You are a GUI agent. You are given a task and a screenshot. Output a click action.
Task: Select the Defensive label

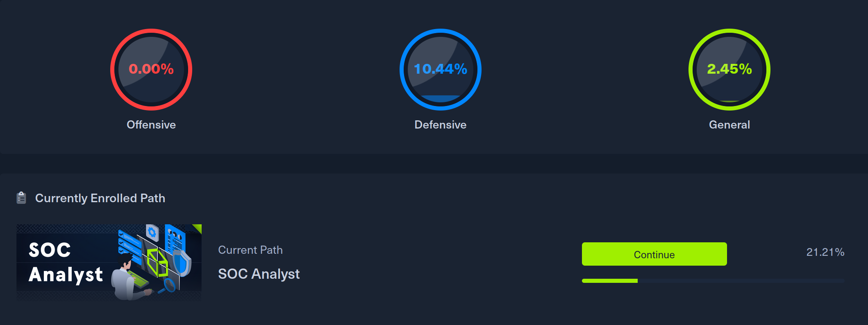coord(440,125)
